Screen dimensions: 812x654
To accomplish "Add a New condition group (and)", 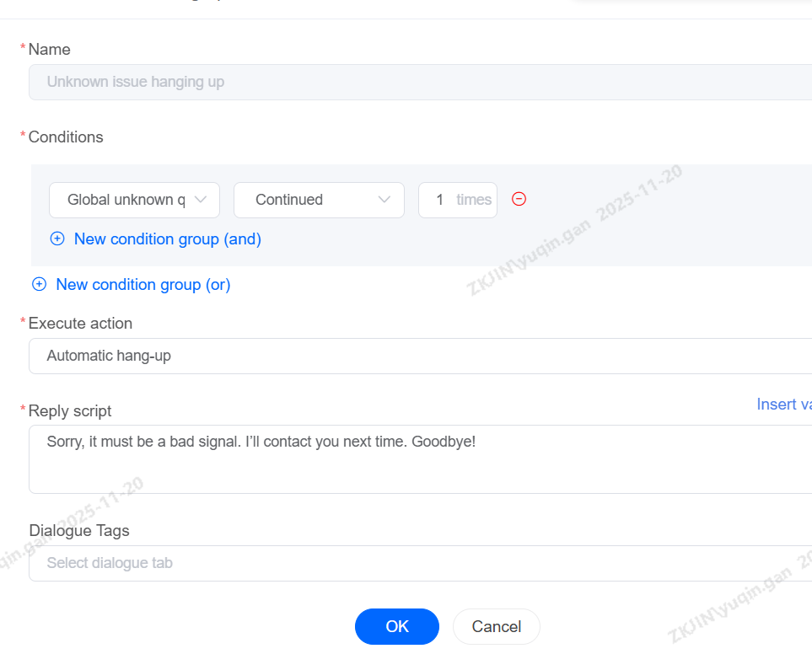I will pyautogui.click(x=167, y=239).
